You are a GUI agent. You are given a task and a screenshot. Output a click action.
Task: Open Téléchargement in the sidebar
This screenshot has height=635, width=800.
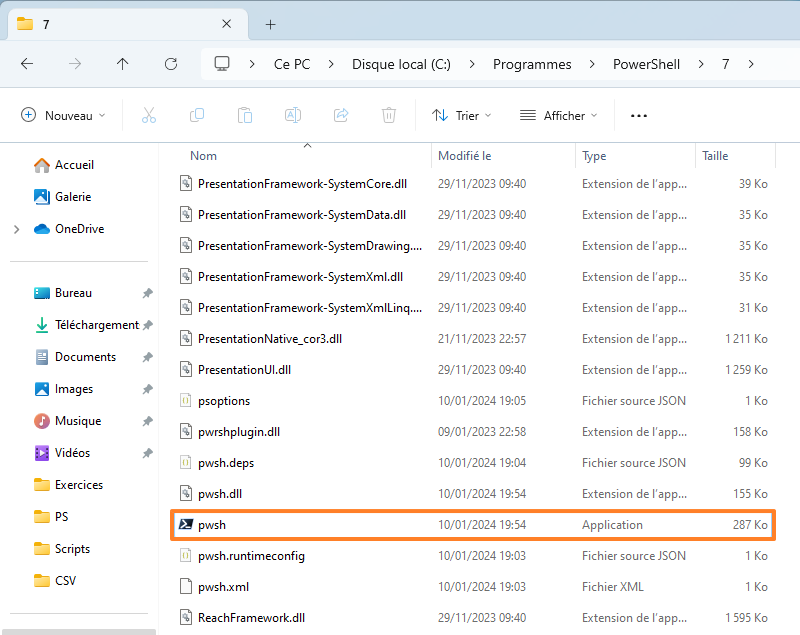pos(96,325)
